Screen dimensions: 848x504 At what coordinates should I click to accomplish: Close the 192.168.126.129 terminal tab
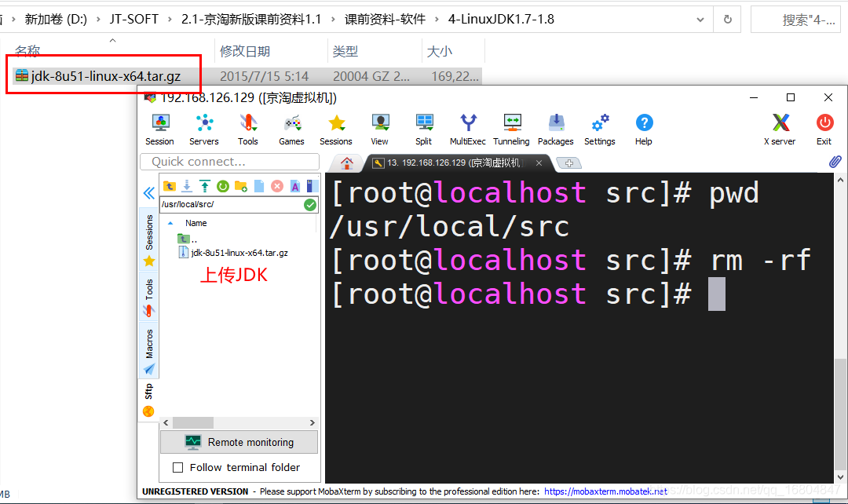click(x=539, y=163)
